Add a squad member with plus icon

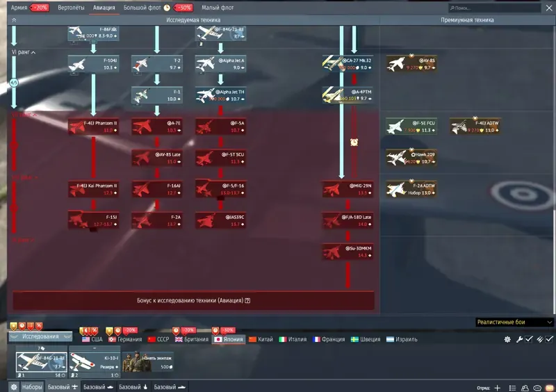pyautogui.click(x=497, y=388)
